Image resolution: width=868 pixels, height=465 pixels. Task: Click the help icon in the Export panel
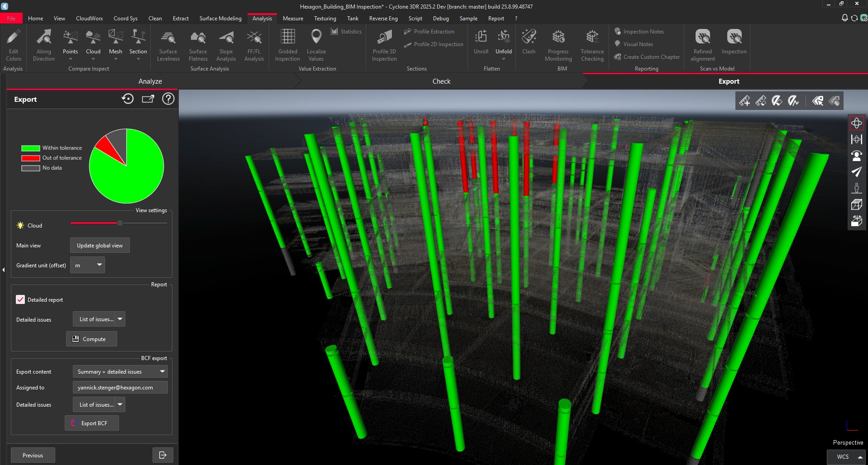point(168,99)
